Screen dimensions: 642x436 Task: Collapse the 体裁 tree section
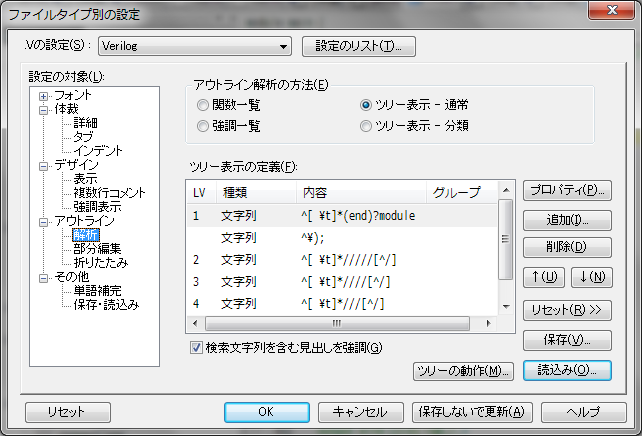point(44,109)
